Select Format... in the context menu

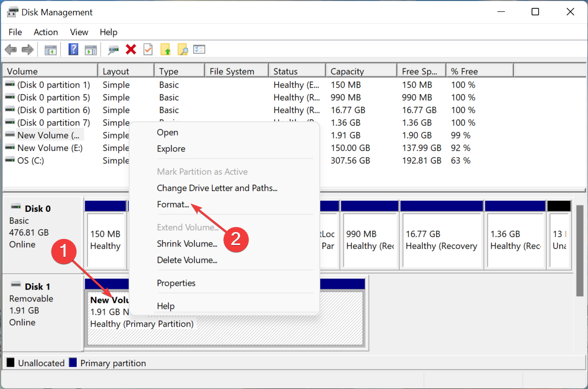[173, 204]
